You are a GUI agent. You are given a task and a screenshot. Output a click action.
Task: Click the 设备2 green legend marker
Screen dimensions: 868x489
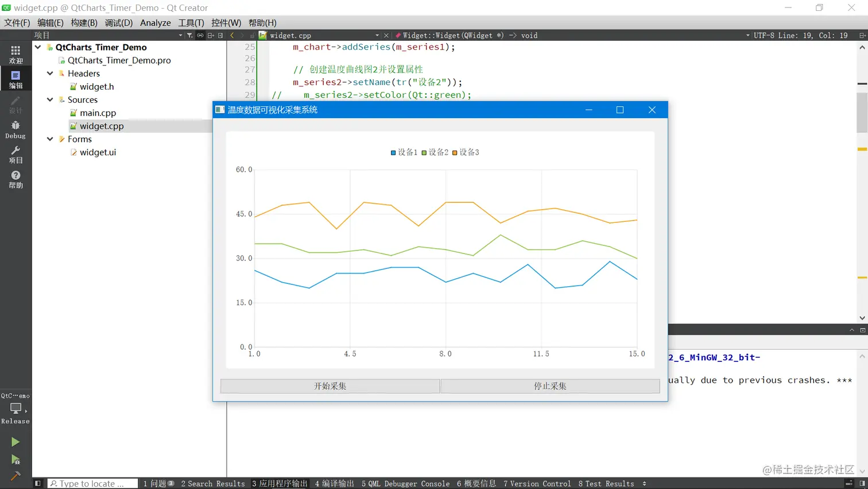pos(424,153)
